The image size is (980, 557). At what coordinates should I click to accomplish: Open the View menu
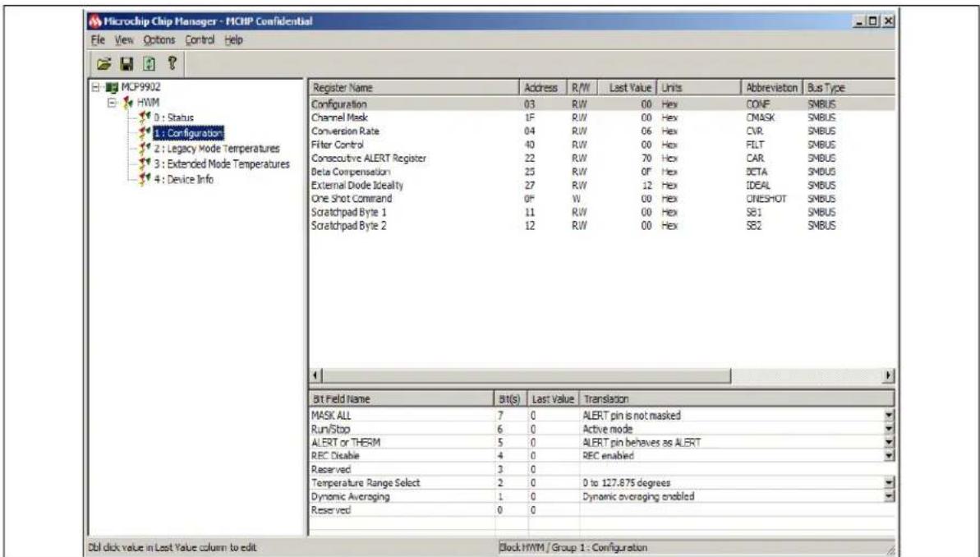click(124, 40)
